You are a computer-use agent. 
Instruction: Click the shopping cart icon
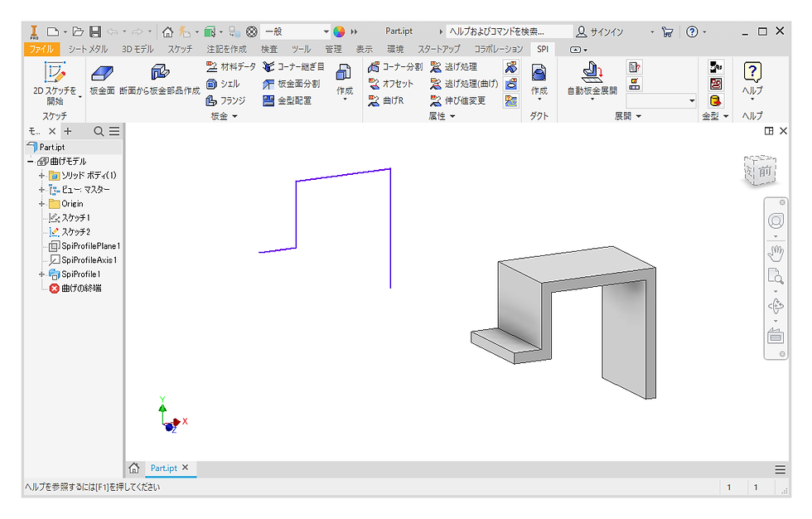coord(668,32)
